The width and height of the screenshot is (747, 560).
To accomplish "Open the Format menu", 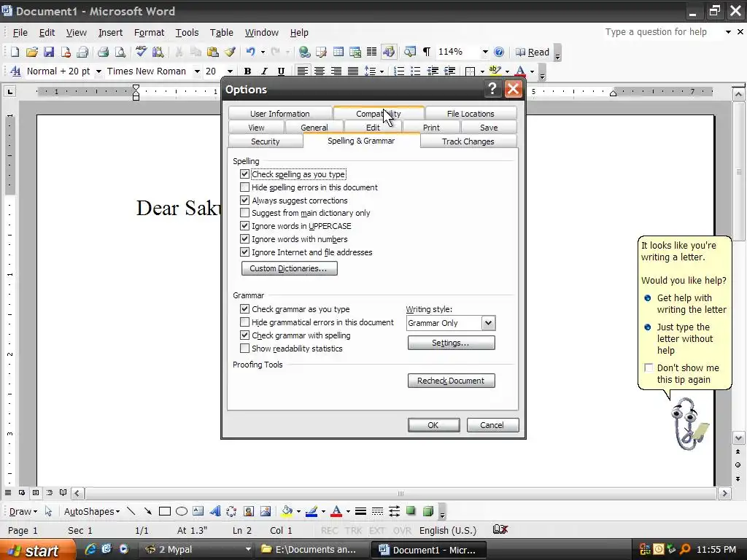I will pos(149,32).
